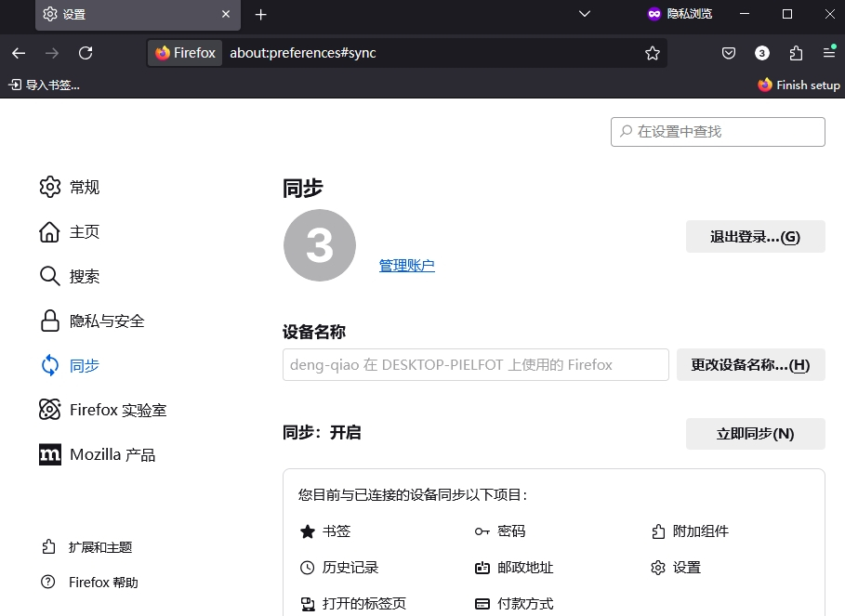Select the 常规 gear icon
This screenshot has width=845, height=616.
click(49, 187)
